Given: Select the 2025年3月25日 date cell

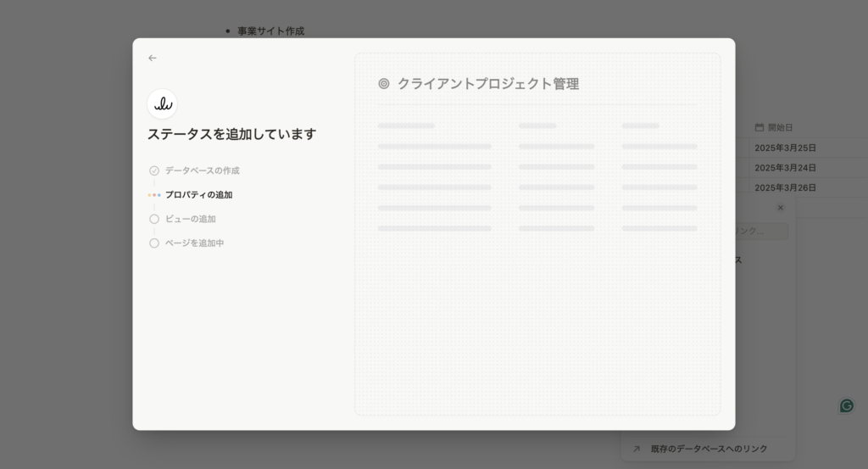Looking at the screenshot, I should point(785,148).
